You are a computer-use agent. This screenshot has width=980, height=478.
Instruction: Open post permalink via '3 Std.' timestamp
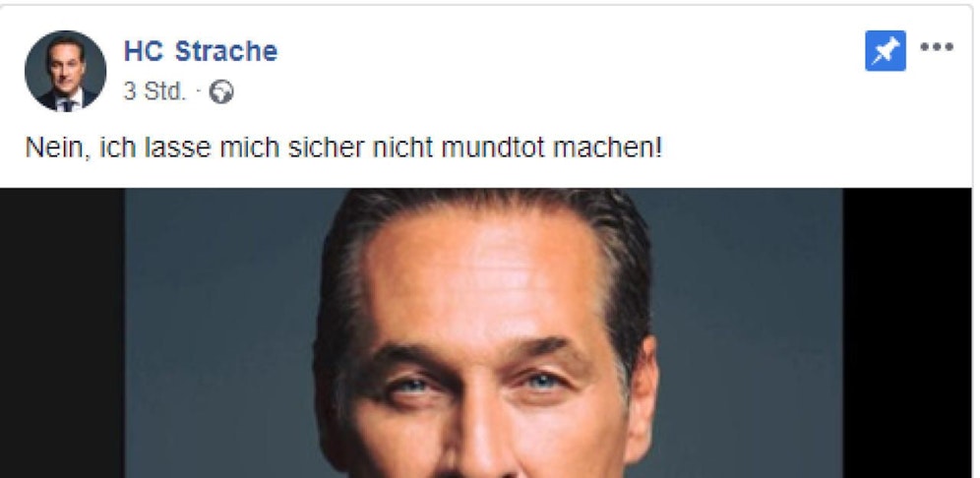click(154, 91)
